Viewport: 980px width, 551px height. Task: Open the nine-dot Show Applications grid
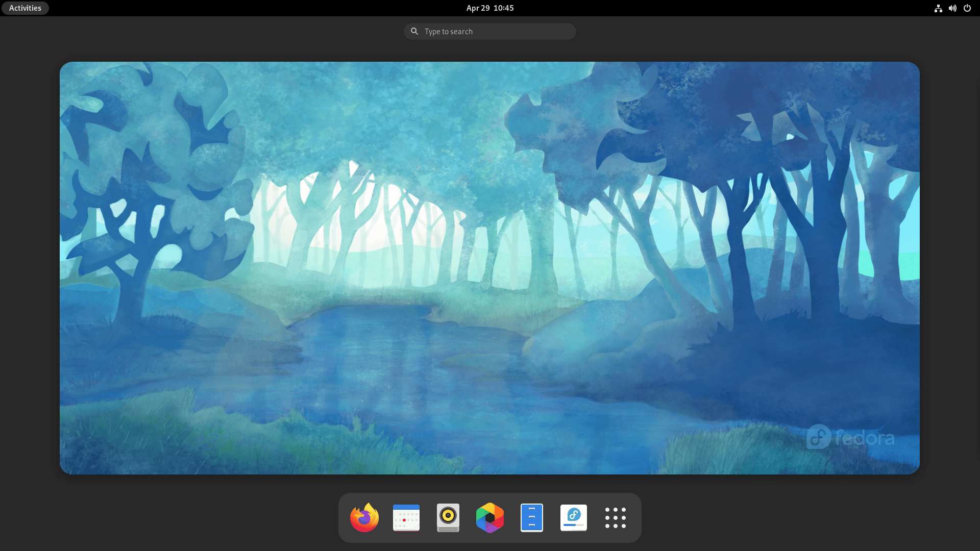616,517
